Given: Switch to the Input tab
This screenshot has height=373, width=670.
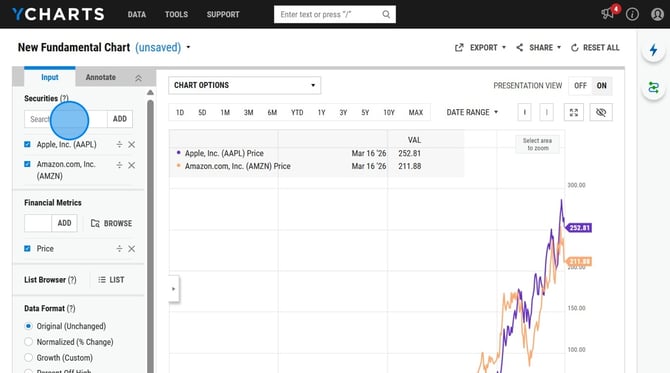Looking at the screenshot, I should click(50, 77).
